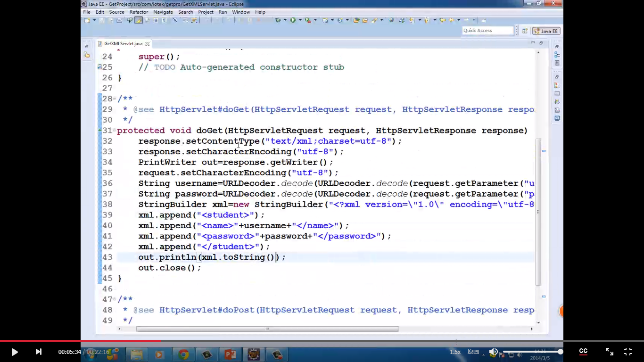Viewport: 644px width, 362px height.
Task: Open the Run menu
Action: click(x=223, y=12)
